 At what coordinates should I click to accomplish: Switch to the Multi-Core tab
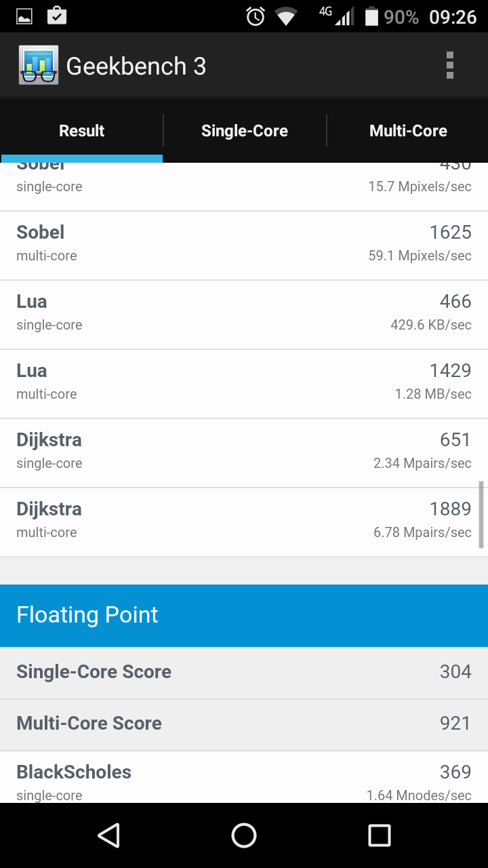click(x=408, y=131)
